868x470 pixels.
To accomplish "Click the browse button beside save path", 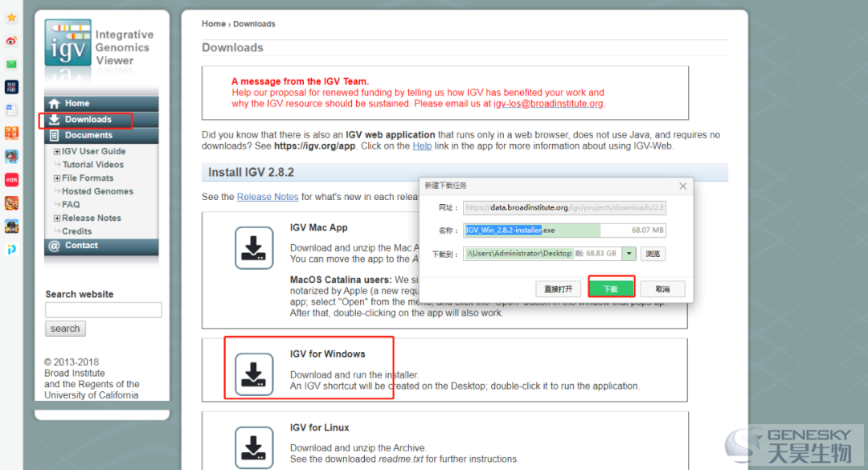I will pos(653,254).
